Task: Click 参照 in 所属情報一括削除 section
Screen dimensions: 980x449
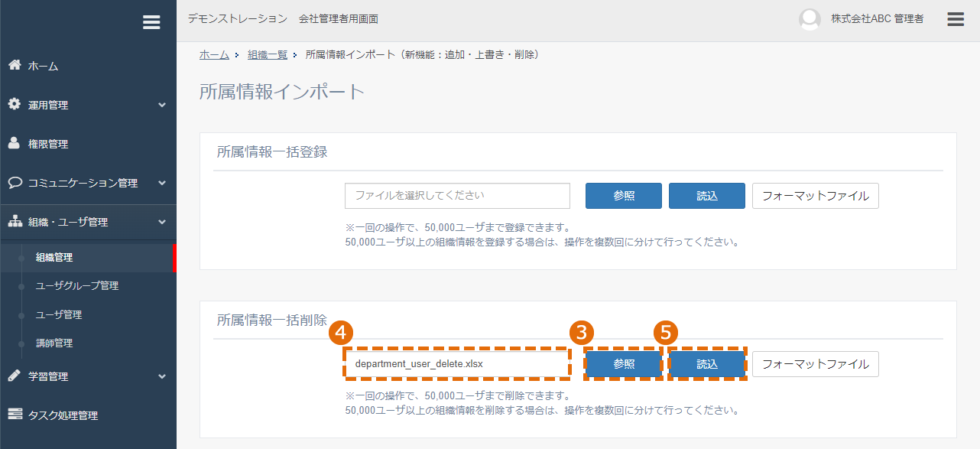Action: click(x=624, y=364)
